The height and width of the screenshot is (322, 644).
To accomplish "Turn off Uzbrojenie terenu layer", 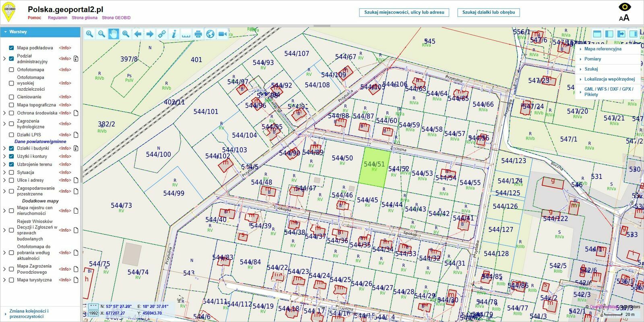I will [x=11, y=164].
